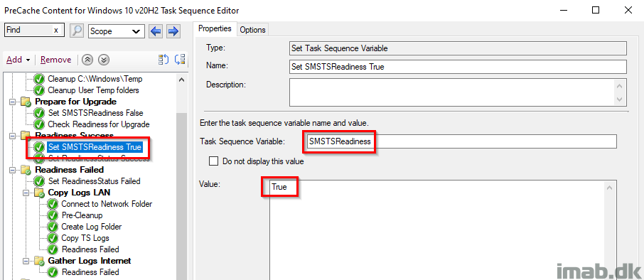Select Readiness Failed under Gather Logs Internet
Screen dimensions: 644x280
90,272
